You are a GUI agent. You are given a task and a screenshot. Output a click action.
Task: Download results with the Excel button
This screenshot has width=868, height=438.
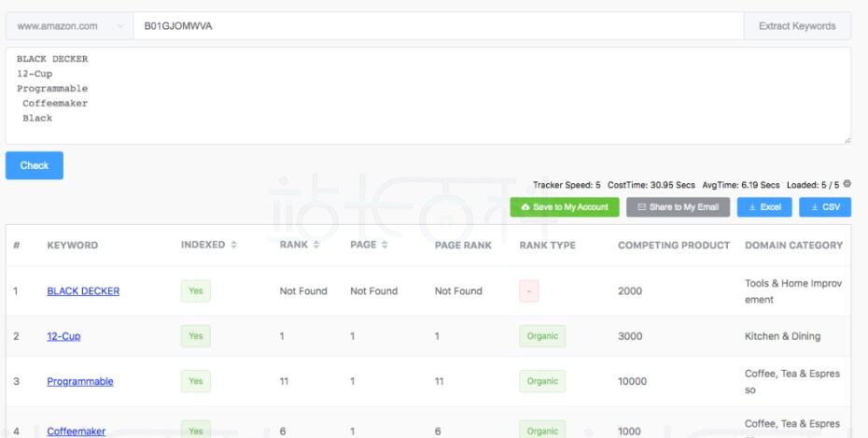click(x=764, y=207)
